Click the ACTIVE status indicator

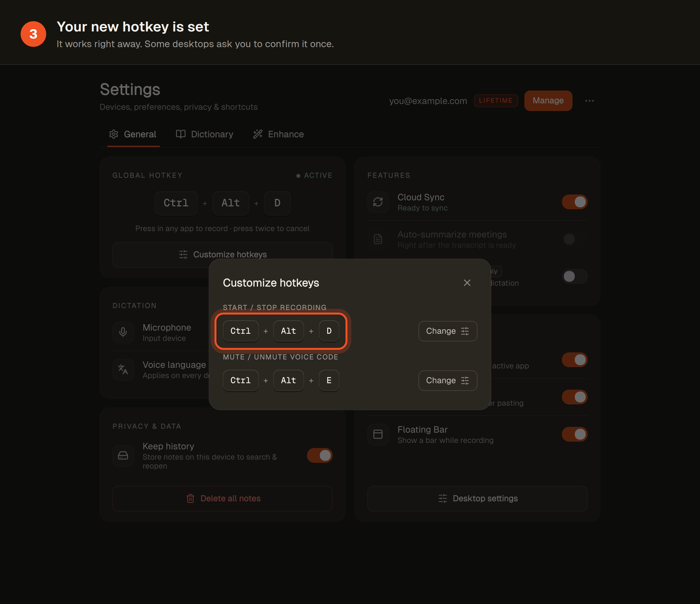[314, 175]
